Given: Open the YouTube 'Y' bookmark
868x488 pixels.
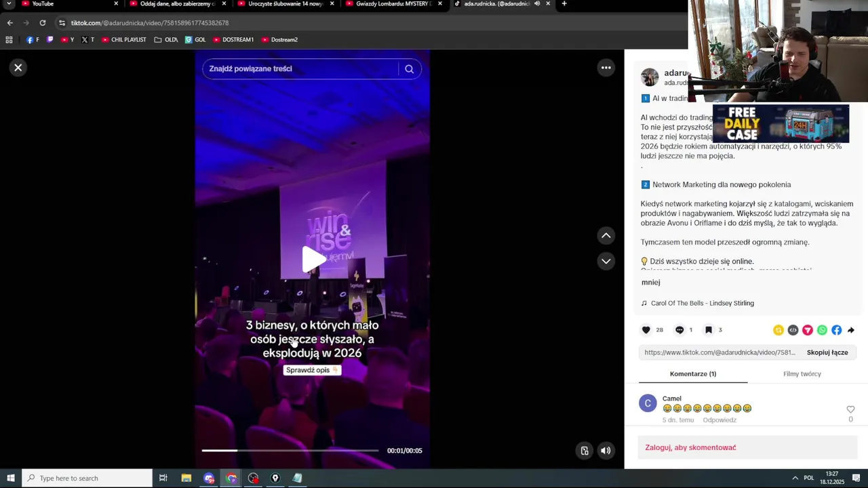Looking at the screenshot, I should tap(68, 40).
